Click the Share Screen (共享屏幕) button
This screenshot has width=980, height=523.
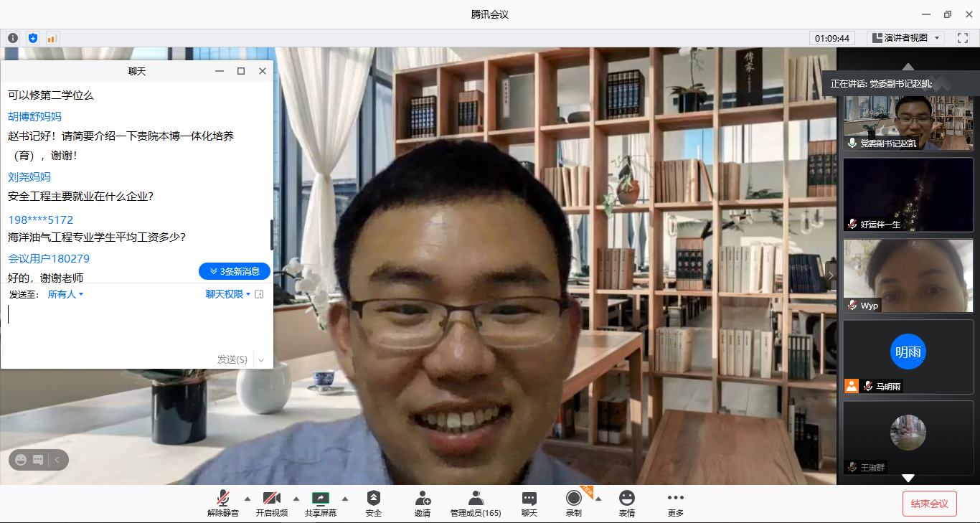pos(320,503)
